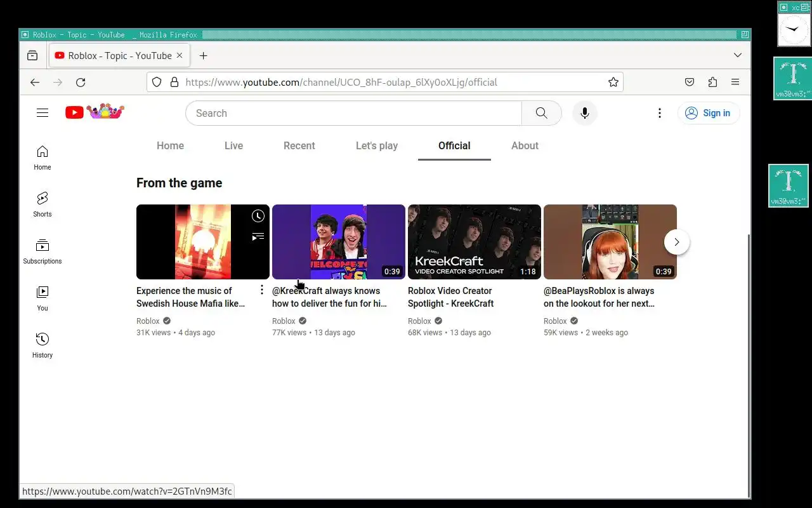The image size is (812, 508).
Task: Open the Swedish House Mafia video title
Action: click(191, 297)
